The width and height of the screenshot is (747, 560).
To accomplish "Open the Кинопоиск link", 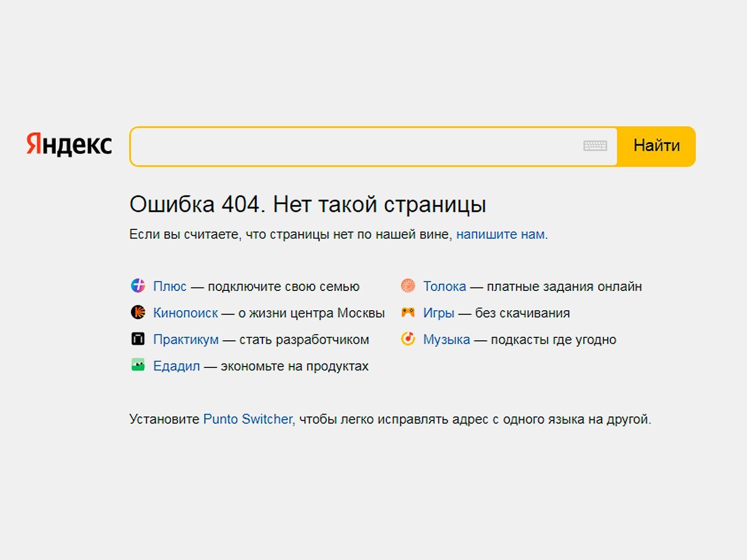I will 185,313.
